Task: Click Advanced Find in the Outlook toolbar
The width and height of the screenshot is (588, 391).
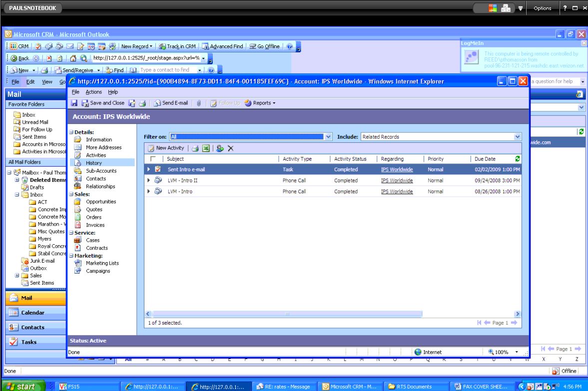Action: click(222, 46)
